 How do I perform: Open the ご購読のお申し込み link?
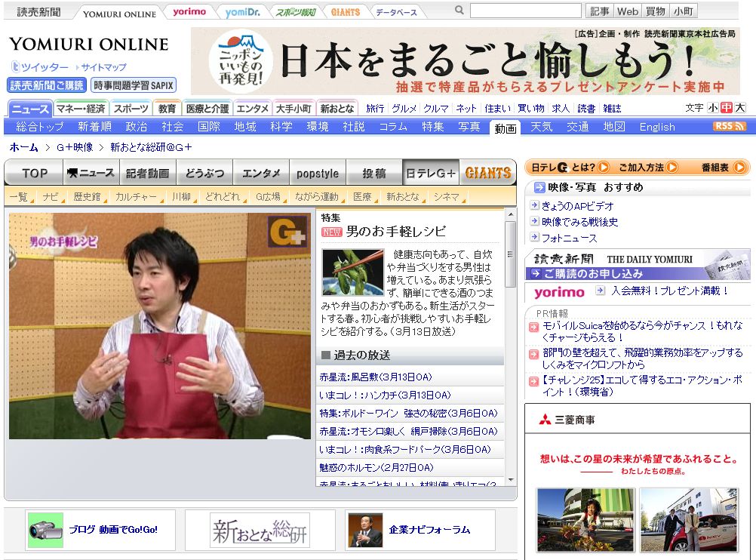(x=594, y=273)
